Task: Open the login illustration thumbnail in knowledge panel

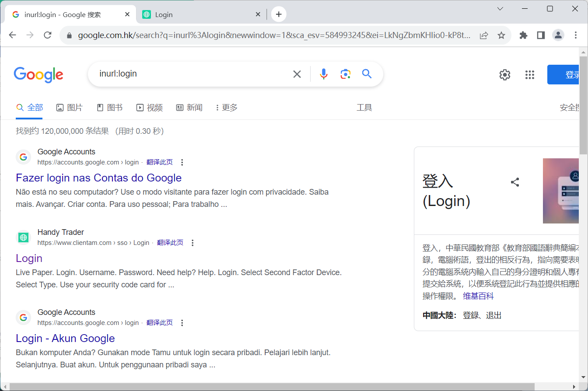Action: [x=561, y=191]
